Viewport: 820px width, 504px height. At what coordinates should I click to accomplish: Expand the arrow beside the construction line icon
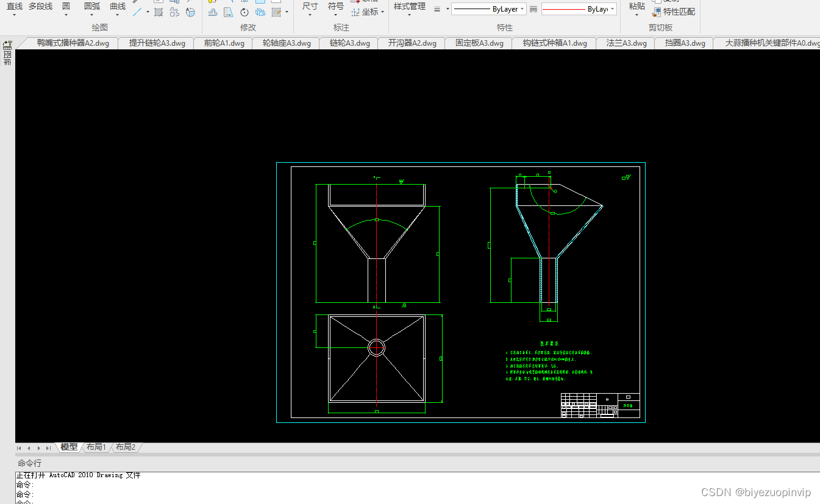[148, 12]
